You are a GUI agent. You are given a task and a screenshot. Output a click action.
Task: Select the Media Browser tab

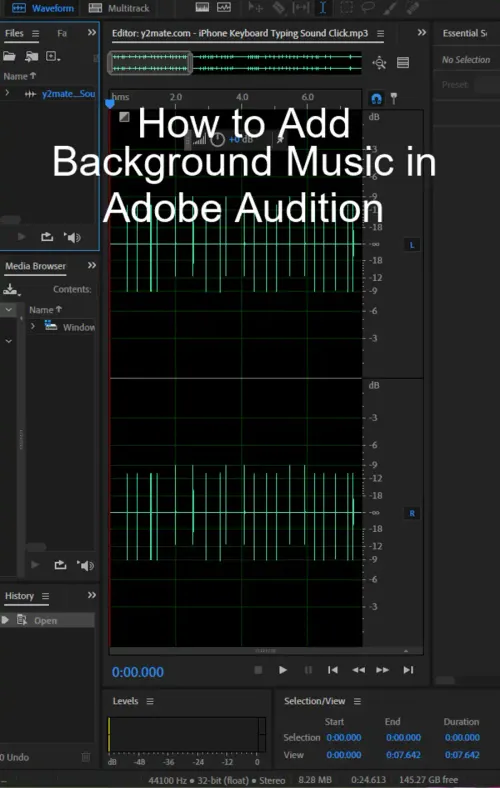[x=35, y=266]
